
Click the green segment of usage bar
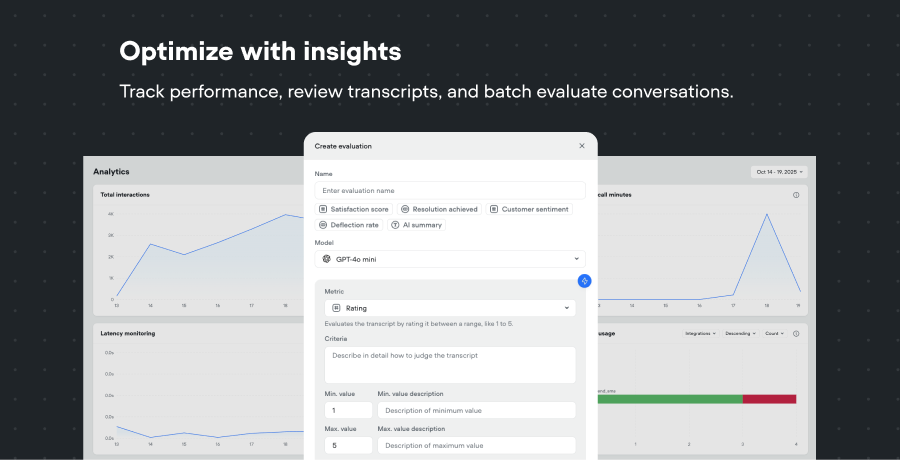coord(670,399)
